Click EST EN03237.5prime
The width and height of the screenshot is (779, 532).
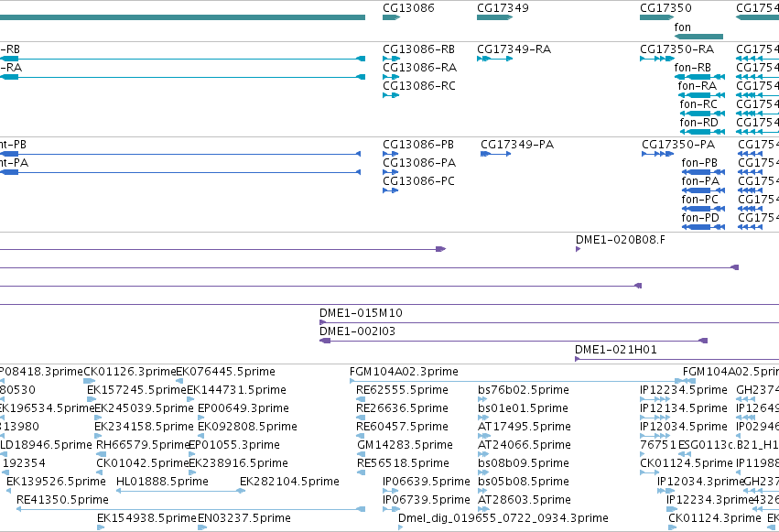coord(244,518)
